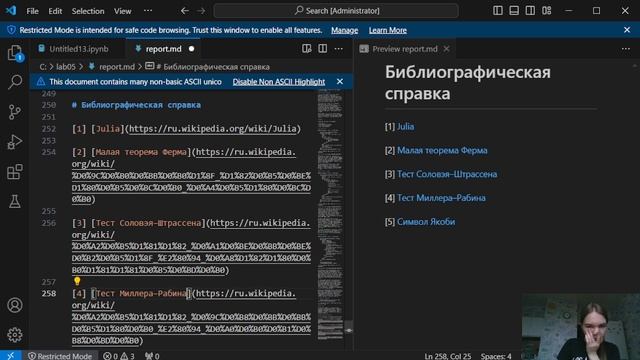The height and width of the screenshot is (360, 640).
Task: Open preview to the side icon
Action: [x=307, y=49]
